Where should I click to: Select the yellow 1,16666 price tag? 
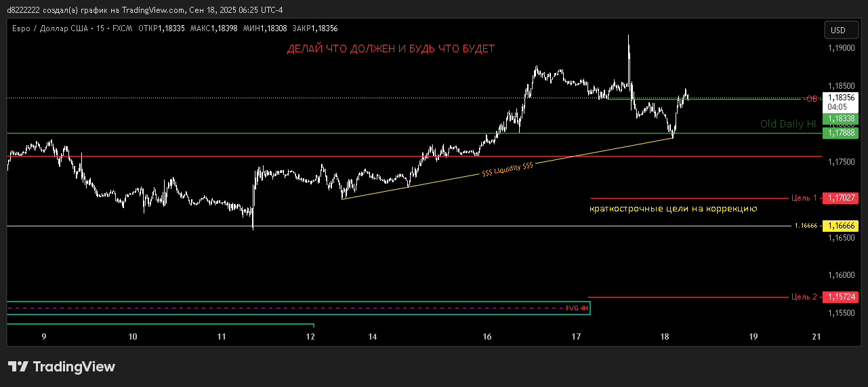pos(840,226)
